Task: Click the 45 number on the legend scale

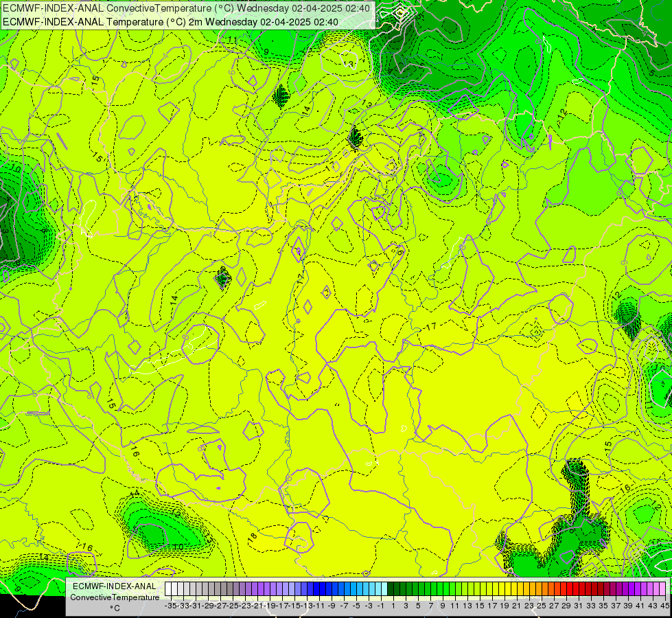Action: pyautogui.click(x=664, y=606)
